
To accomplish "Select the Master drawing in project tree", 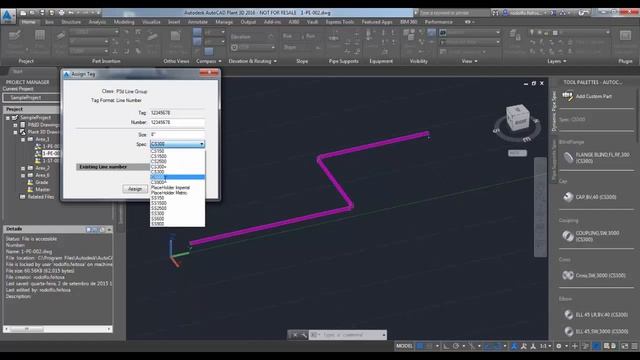I will click(42, 190).
